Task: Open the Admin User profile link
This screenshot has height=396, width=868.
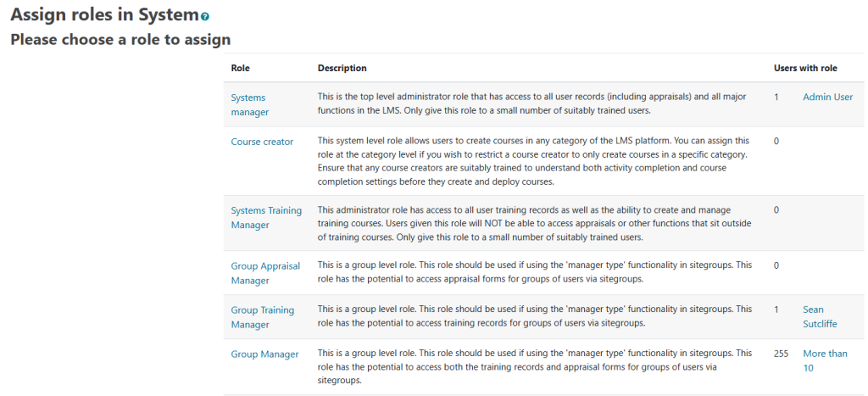Action: click(827, 97)
